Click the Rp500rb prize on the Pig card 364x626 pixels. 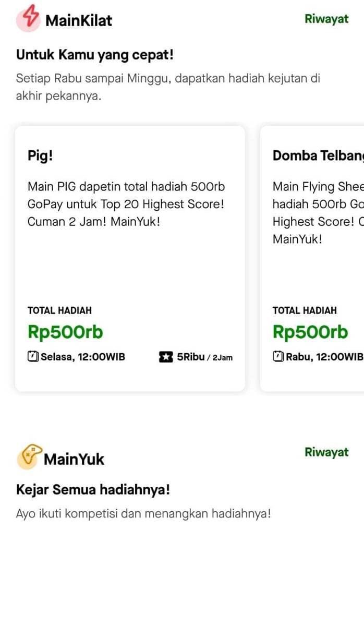coord(65,332)
